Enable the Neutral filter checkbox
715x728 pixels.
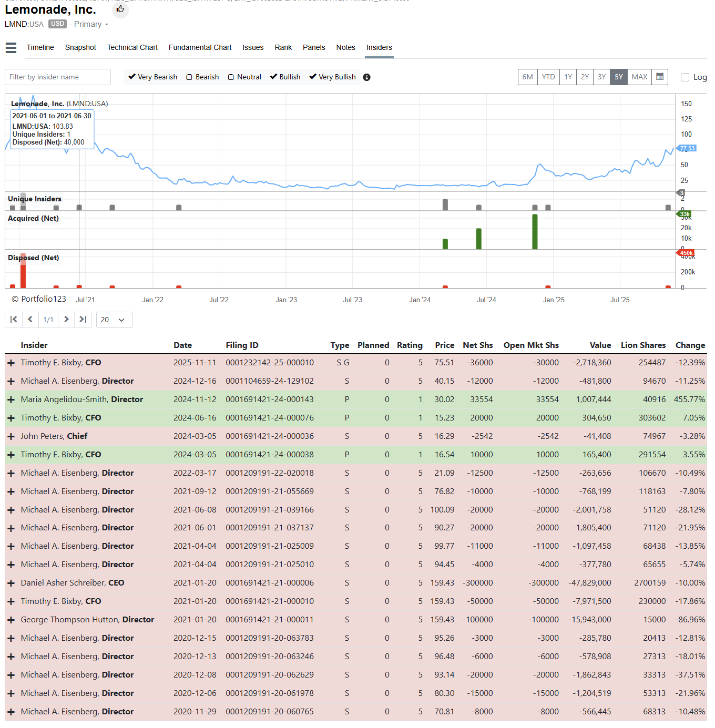[231, 77]
